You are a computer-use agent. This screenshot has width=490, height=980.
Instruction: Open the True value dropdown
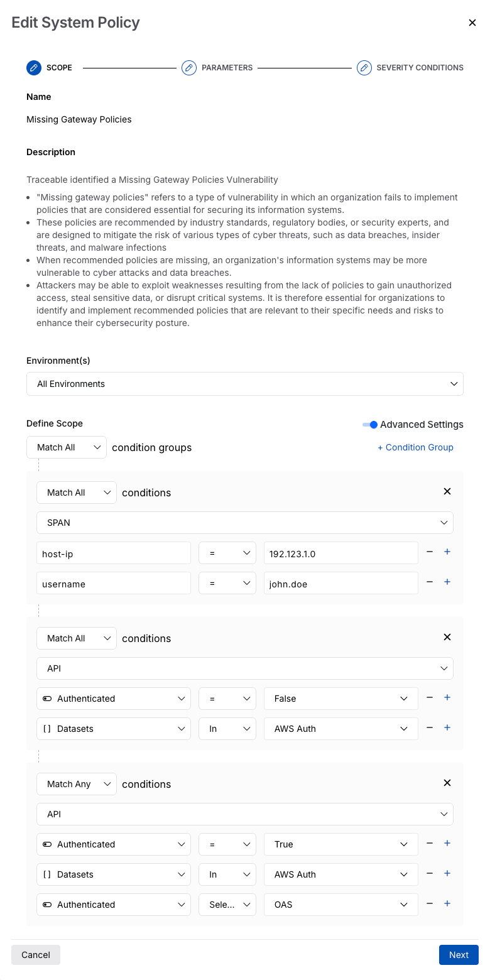pyautogui.click(x=341, y=844)
